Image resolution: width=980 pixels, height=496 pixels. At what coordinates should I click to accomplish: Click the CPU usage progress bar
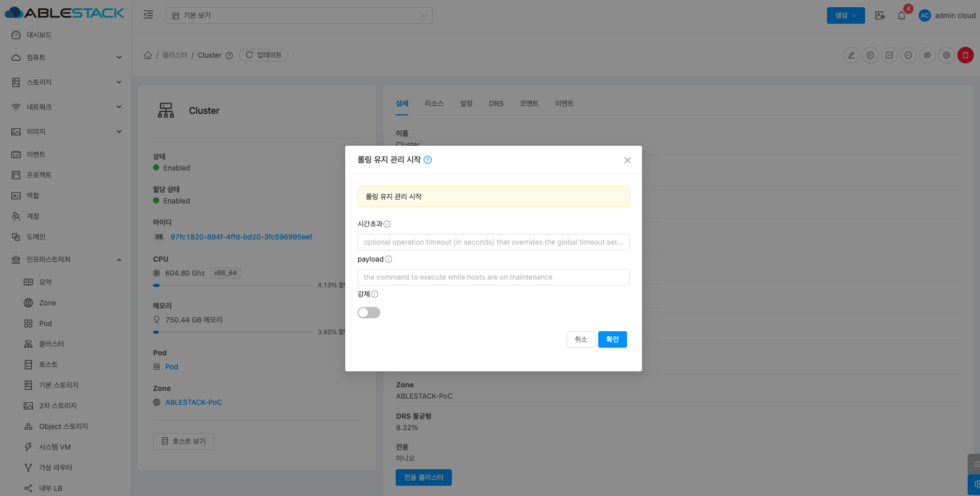click(x=233, y=285)
